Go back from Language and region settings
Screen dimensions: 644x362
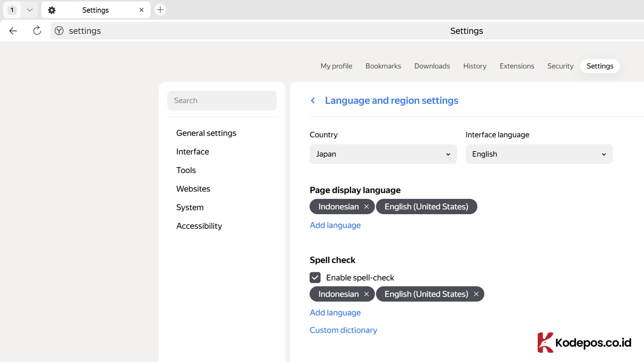click(313, 100)
